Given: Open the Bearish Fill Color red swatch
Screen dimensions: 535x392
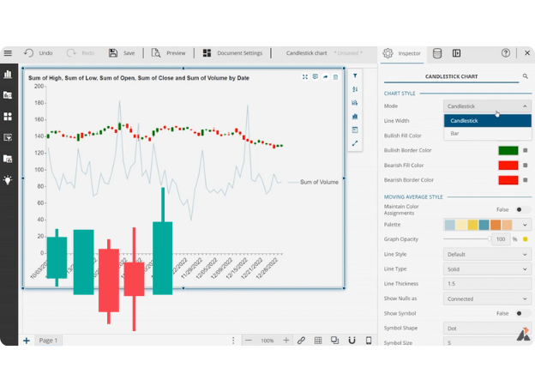Looking at the screenshot, I should pos(508,166).
